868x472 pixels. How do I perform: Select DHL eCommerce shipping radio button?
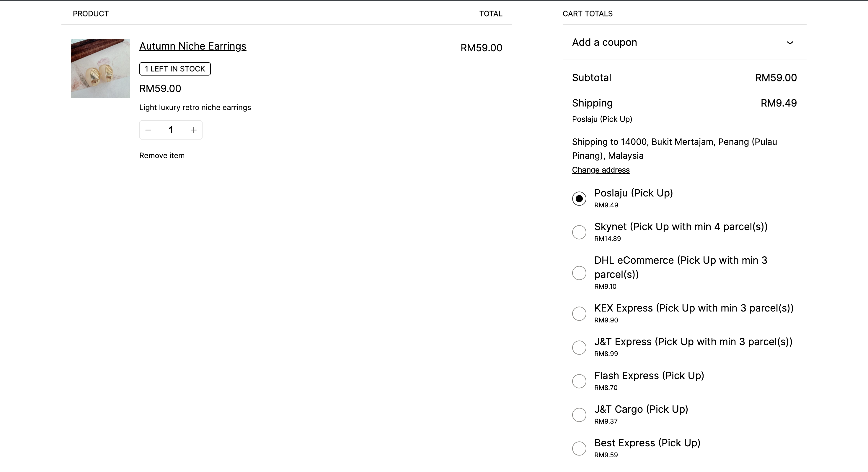(x=579, y=273)
